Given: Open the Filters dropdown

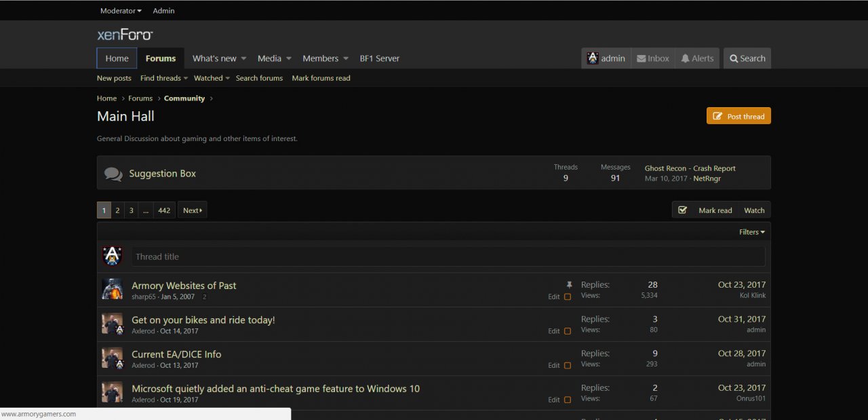Looking at the screenshot, I should coord(752,232).
